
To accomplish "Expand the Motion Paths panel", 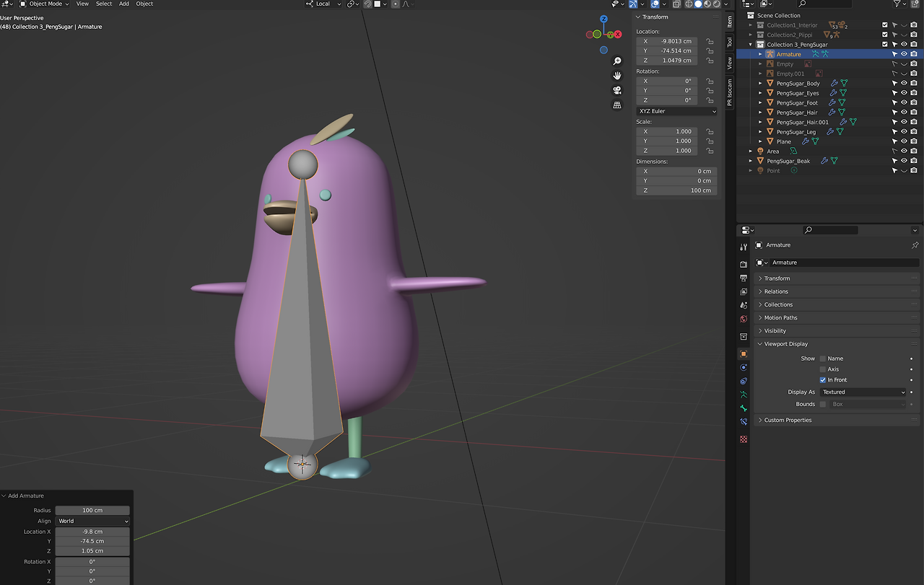I will (837, 317).
